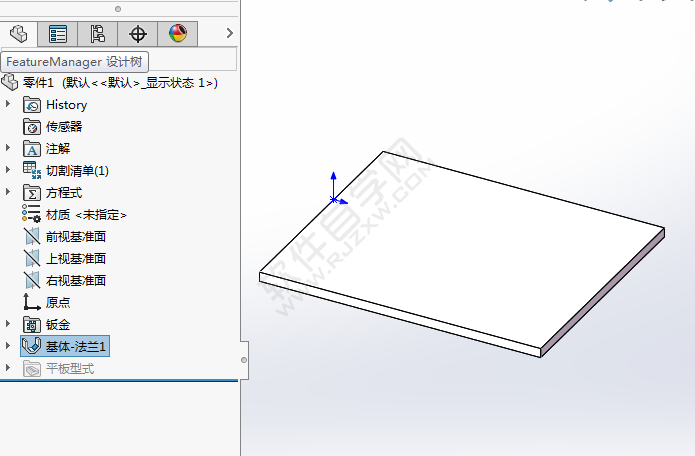Click the 零件1 root part node
The width and height of the screenshot is (695, 456).
pos(110,83)
